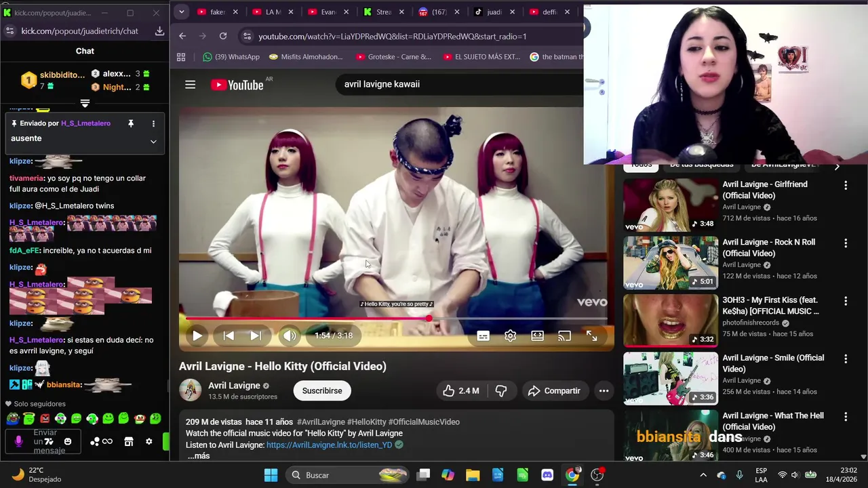Click the purple microphone in Kick chat
The height and width of the screenshot is (488, 868).
point(18,441)
